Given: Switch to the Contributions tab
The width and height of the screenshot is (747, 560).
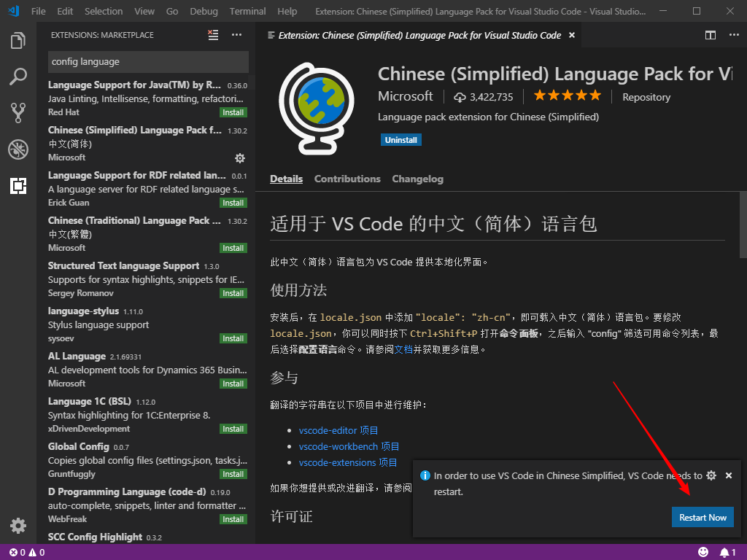Looking at the screenshot, I should (x=347, y=179).
